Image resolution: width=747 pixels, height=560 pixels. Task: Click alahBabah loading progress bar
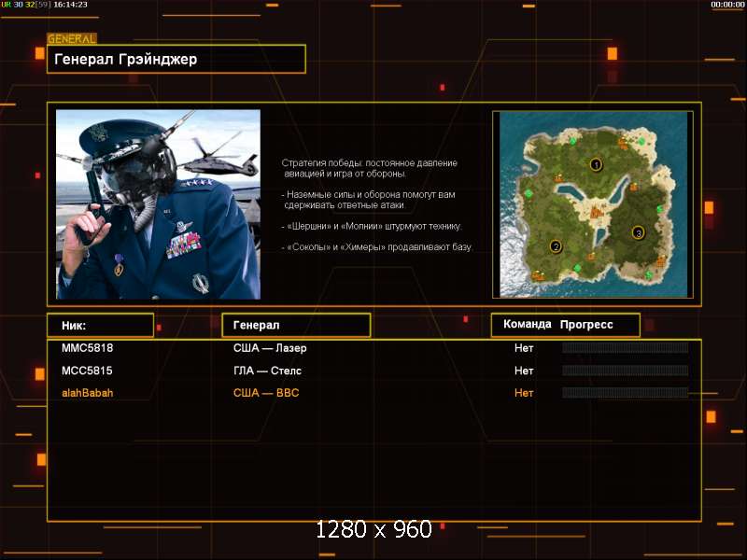625,392
